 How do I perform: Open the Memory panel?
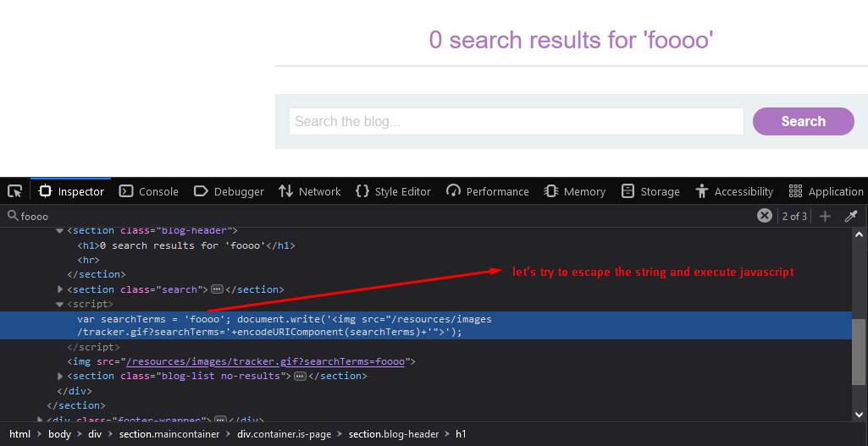[x=575, y=191]
